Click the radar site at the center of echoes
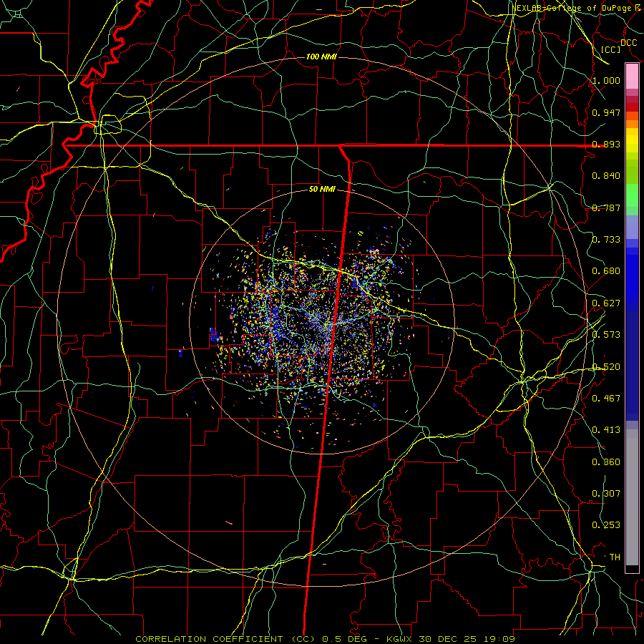The image size is (644, 644). coord(323,322)
